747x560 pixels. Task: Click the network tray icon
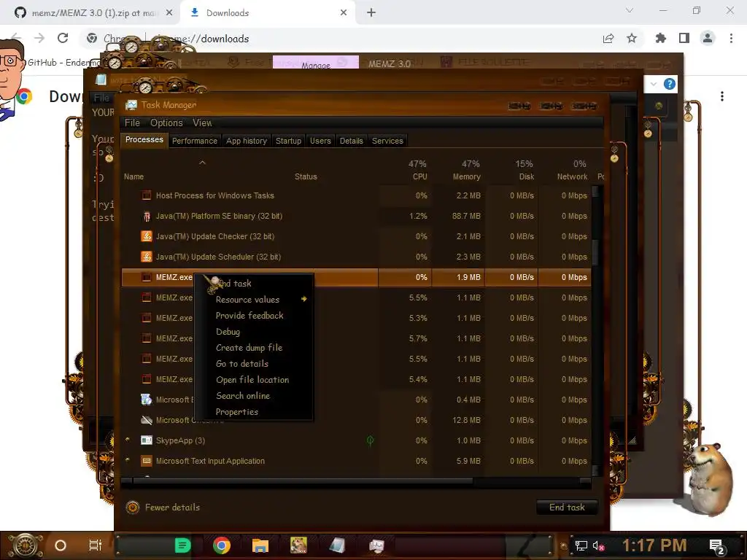pos(581,545)
